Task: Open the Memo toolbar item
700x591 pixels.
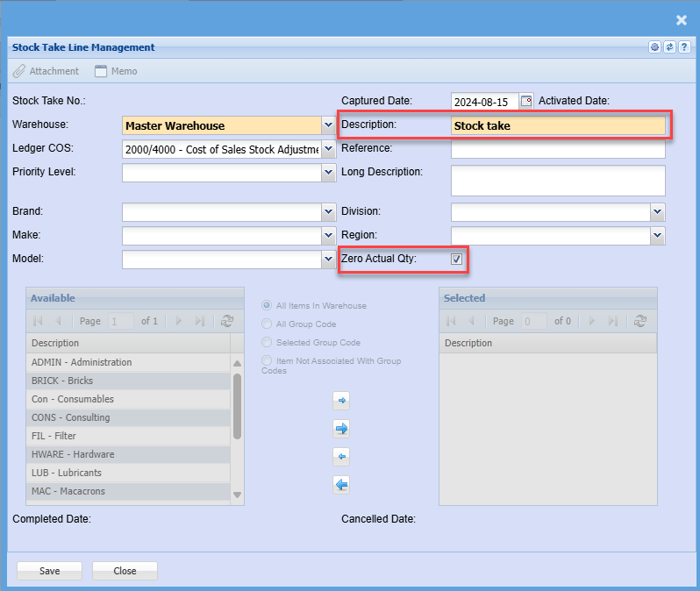Action: 116,71
